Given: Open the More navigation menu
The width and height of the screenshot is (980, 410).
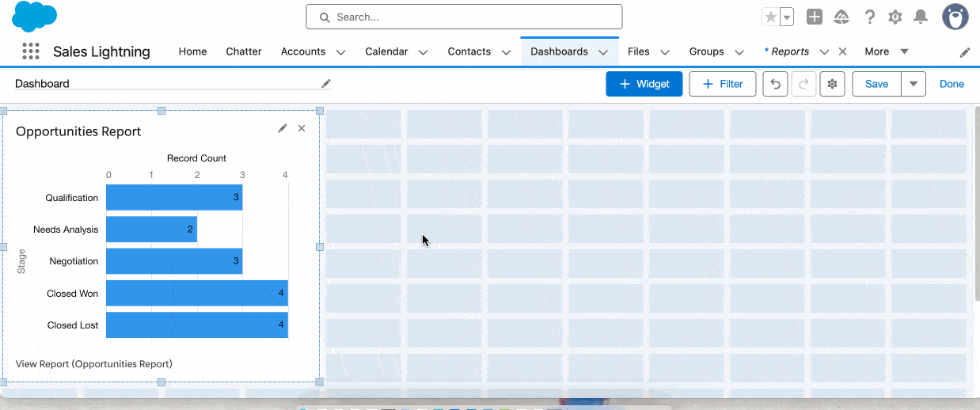Looking at the screenshot, I should 887,51.
